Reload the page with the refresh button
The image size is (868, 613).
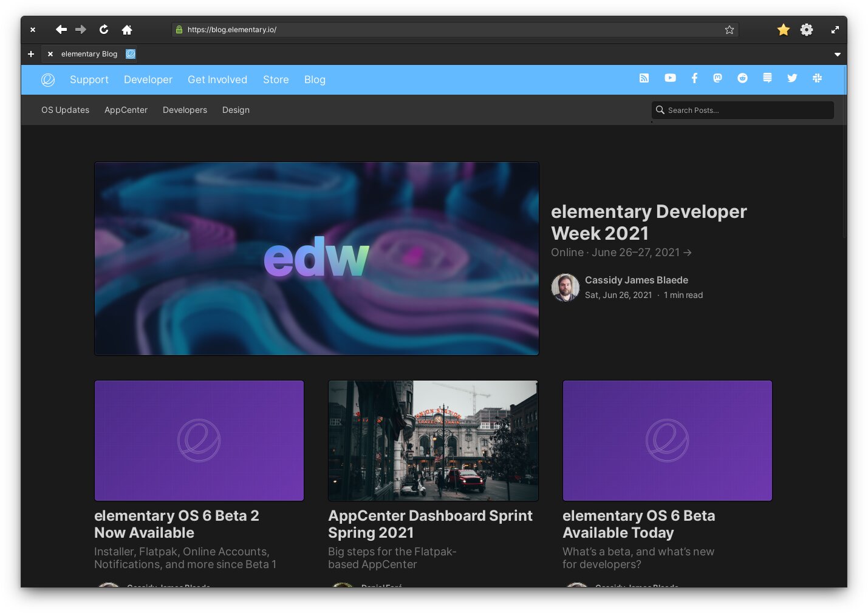pyautogui.click(x=104, y=30)
